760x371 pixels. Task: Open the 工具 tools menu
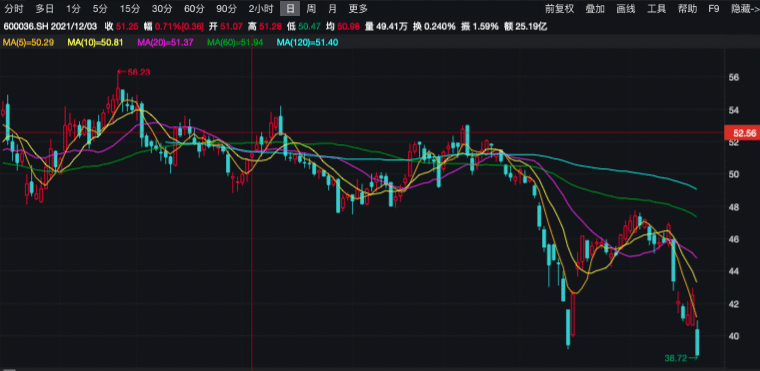tap(657, 8)
